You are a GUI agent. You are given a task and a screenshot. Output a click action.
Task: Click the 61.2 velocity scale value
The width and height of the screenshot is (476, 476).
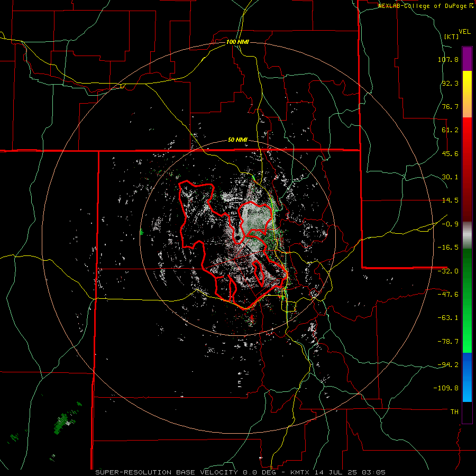[x=450, y=130]
